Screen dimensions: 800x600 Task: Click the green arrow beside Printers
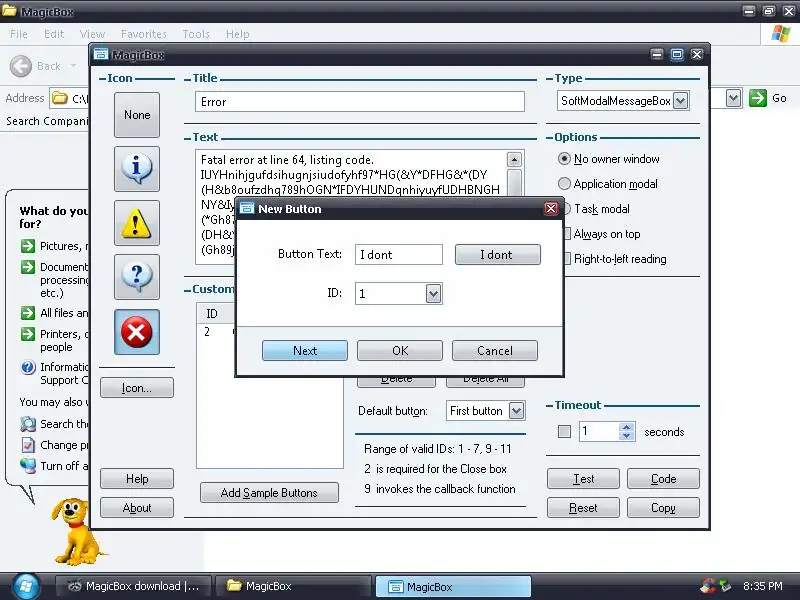tap(28, 334)
